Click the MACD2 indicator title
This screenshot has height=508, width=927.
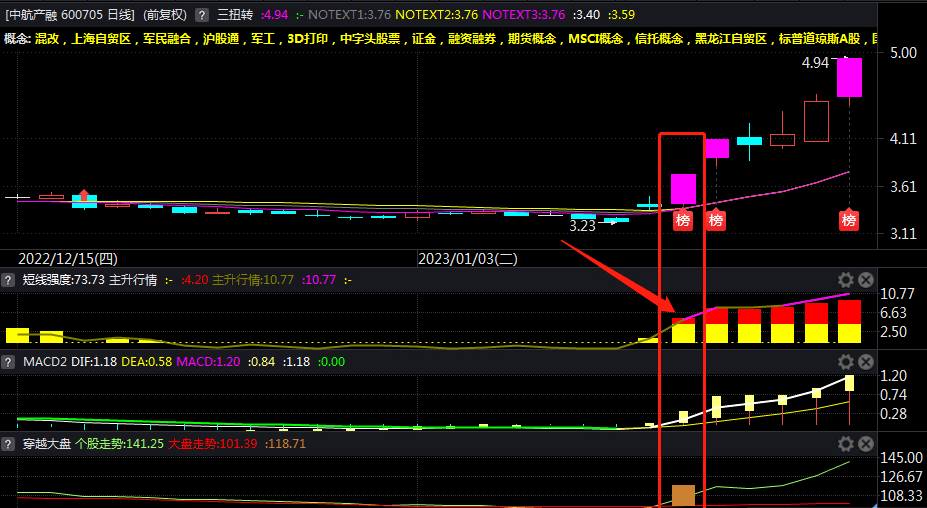click(45, 361)
